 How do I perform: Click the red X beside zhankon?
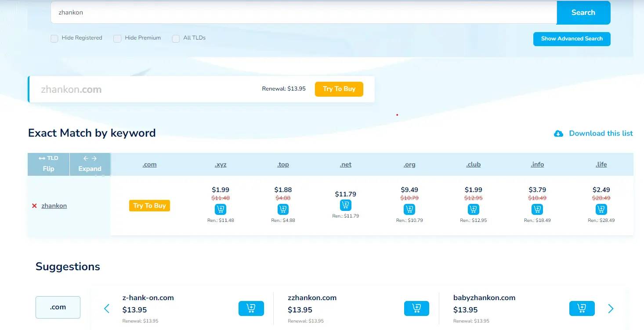point(34,206)
